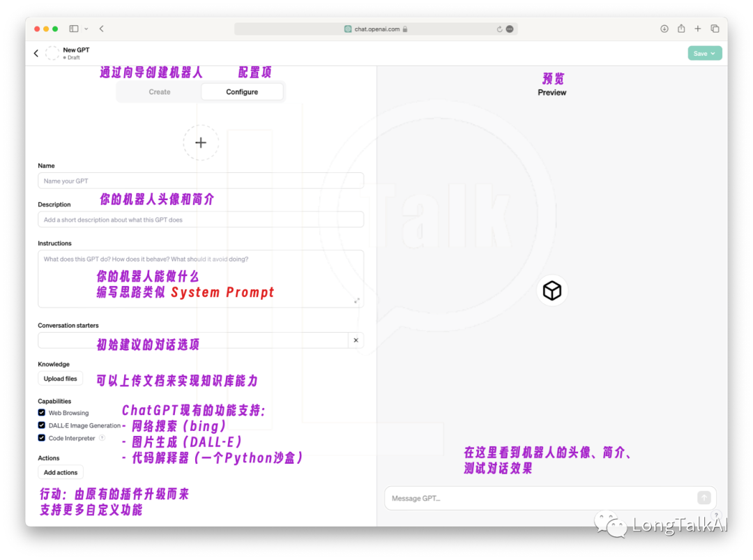Click the "New GPT" title text
The image size is (753, 560).
(x=77, y=50)
